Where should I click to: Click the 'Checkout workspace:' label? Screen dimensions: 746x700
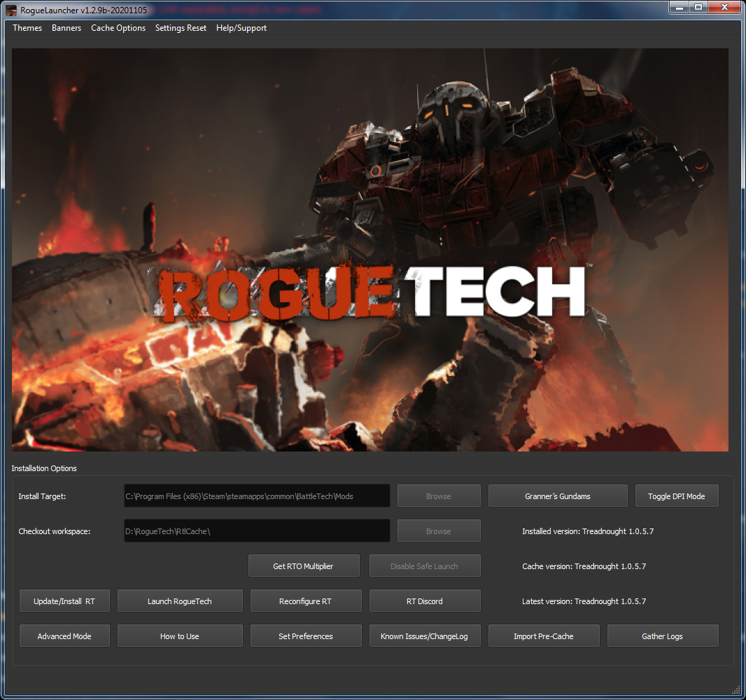55,531
